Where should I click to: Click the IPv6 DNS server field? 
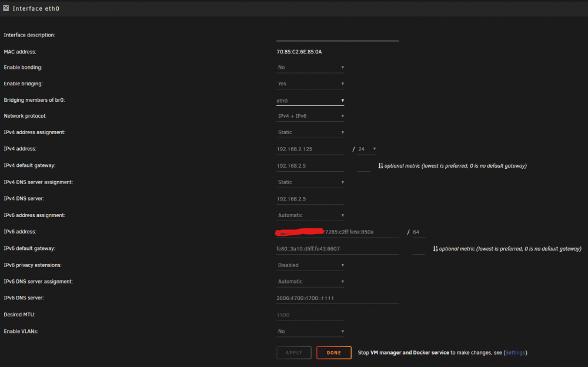338,298
